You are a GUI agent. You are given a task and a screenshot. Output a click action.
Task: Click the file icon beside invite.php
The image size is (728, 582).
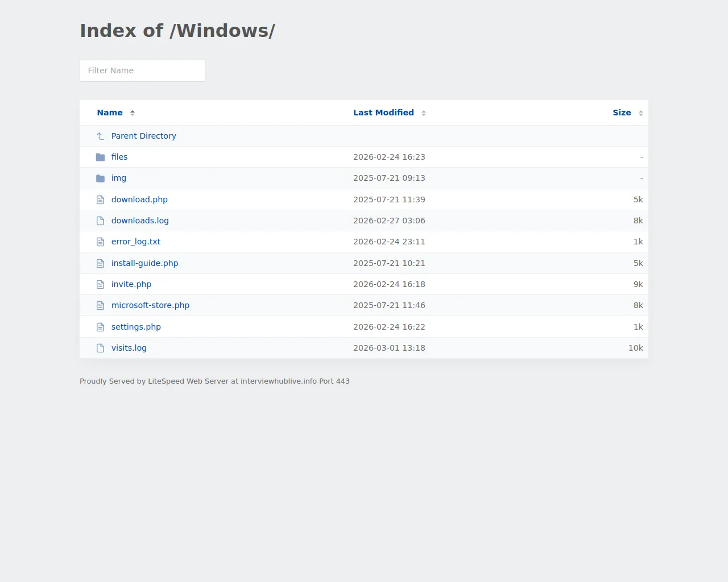click(x=100, y=284)
